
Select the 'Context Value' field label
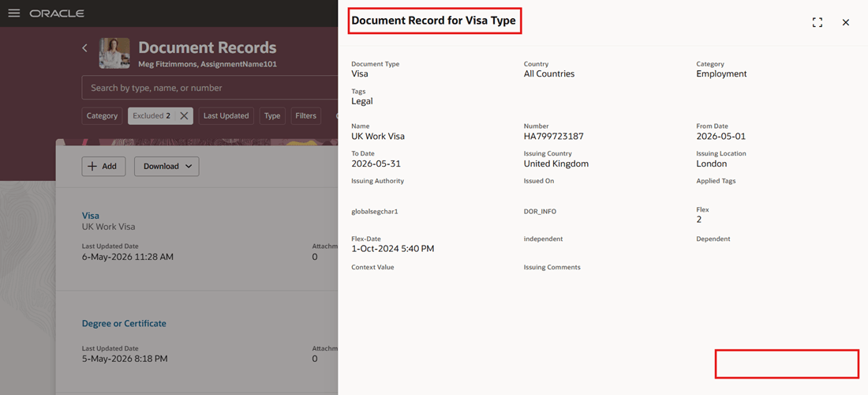click(x=372, y=267)
